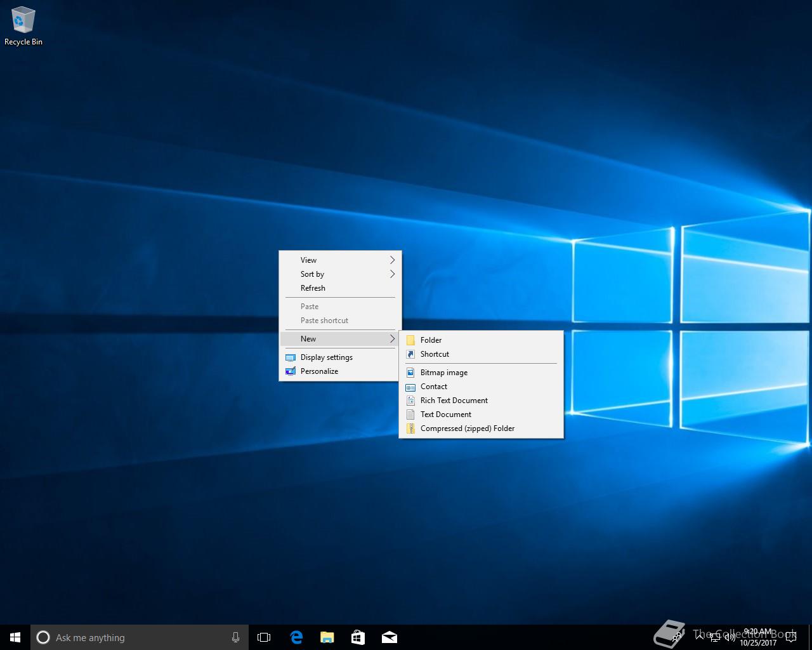Click the Text Document page icon
Screen dimensions: 812x650
pos(410,415)
